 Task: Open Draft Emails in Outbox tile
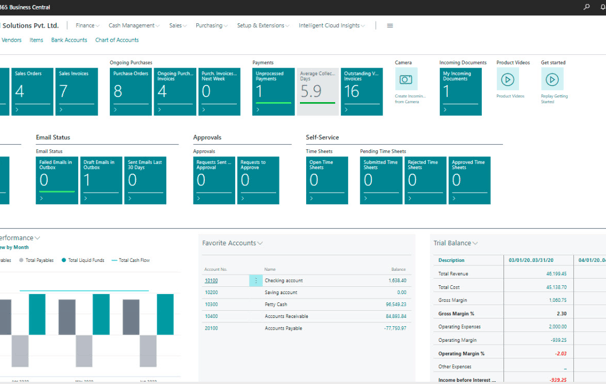[x=101, y=180]
